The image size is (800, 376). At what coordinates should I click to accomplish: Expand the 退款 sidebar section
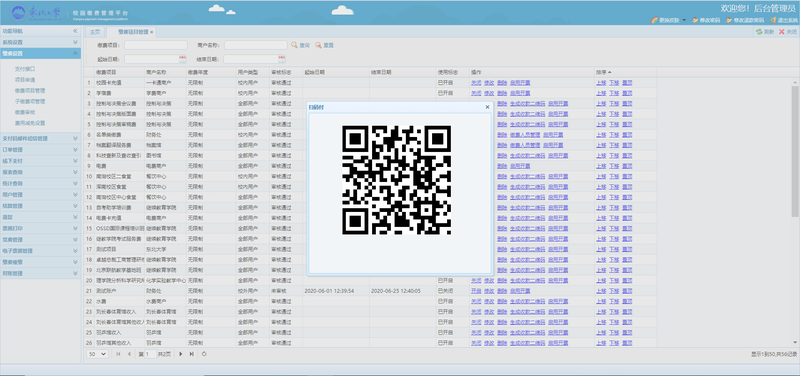(x=75, y=217)
